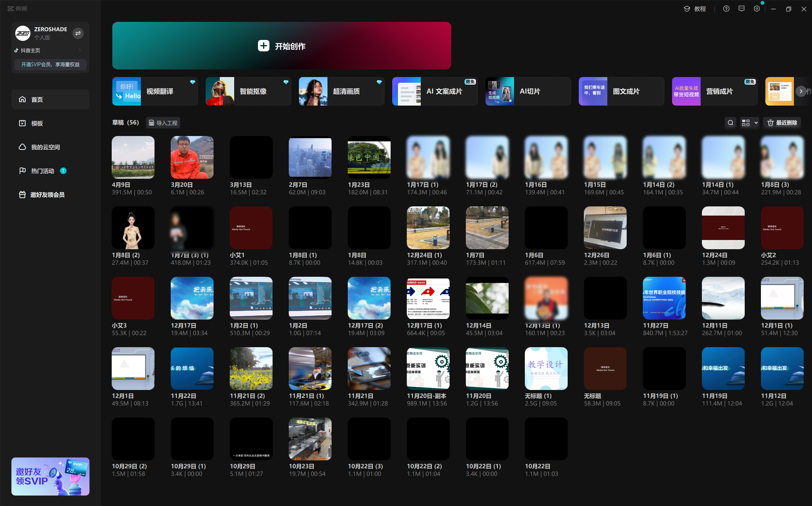Go to 模板 in the sidebar
Viewport: 812px width, 506px height.
pyautogui.click(x=37, y=124)
